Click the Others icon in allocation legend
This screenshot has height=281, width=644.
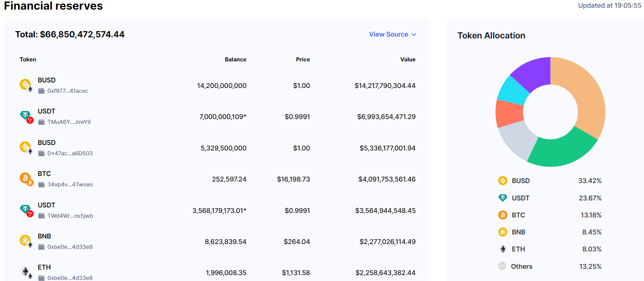pyautogui.click(x=502, y=266)
